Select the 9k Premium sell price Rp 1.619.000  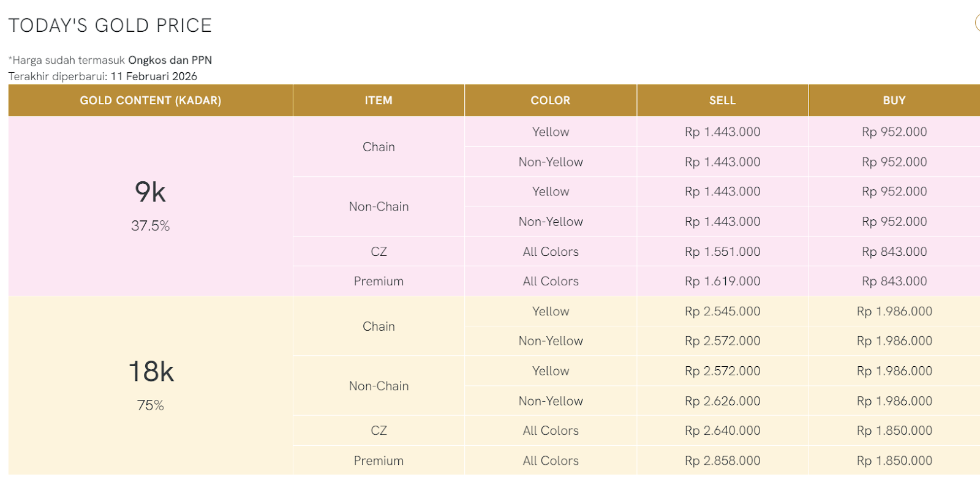722,282
